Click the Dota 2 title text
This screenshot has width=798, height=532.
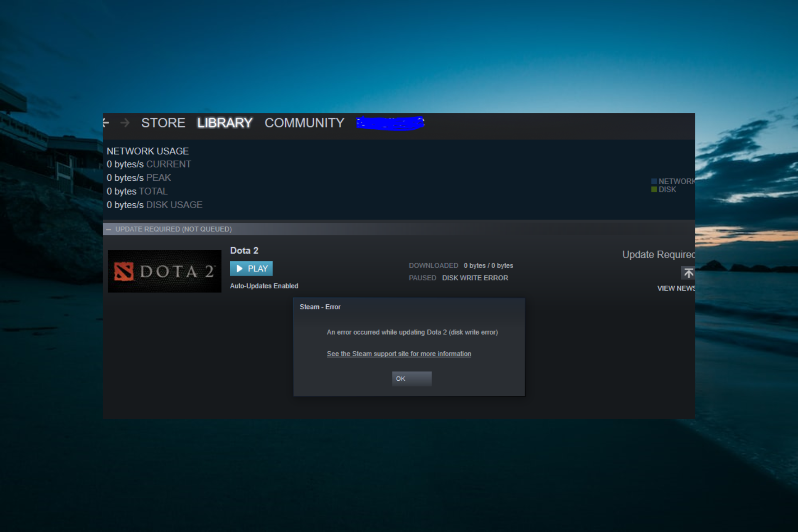point(244,250)
